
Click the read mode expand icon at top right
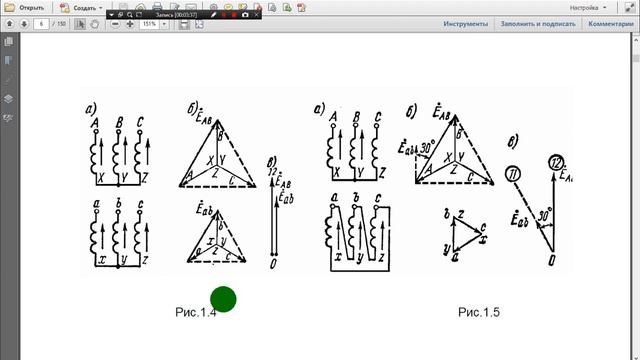630,7
